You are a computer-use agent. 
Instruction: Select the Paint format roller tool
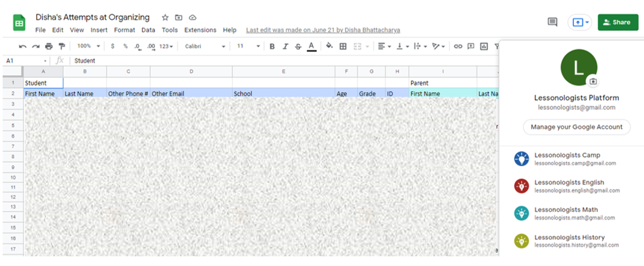(x=61, y=47)
